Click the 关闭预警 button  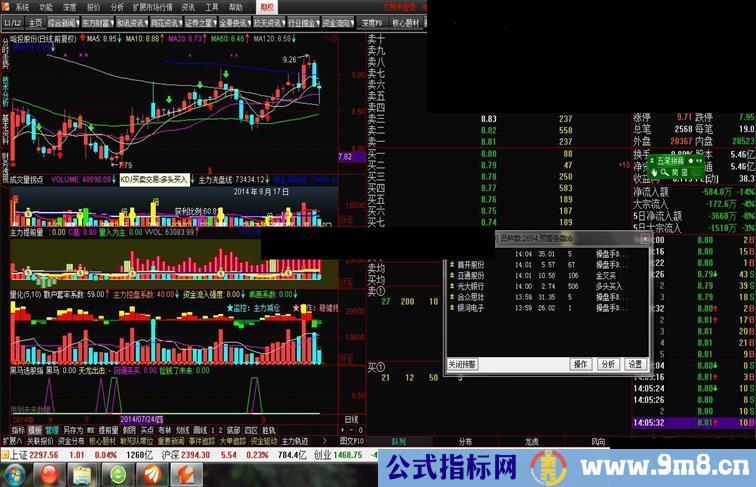pyautogui.click(x=464, y=365)
